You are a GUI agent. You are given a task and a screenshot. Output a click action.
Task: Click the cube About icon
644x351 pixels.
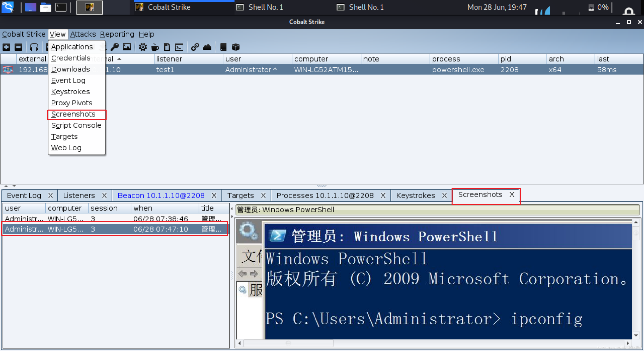(x=236, y=47)
